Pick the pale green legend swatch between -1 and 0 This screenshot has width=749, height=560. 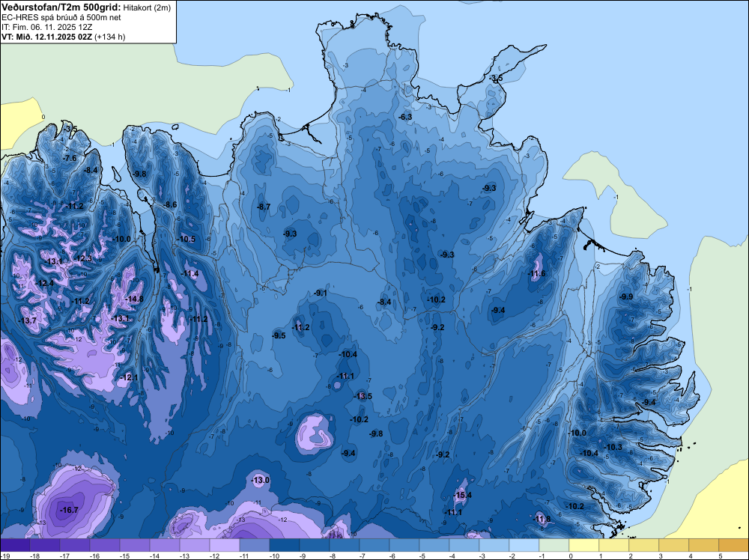pos(554,545)
